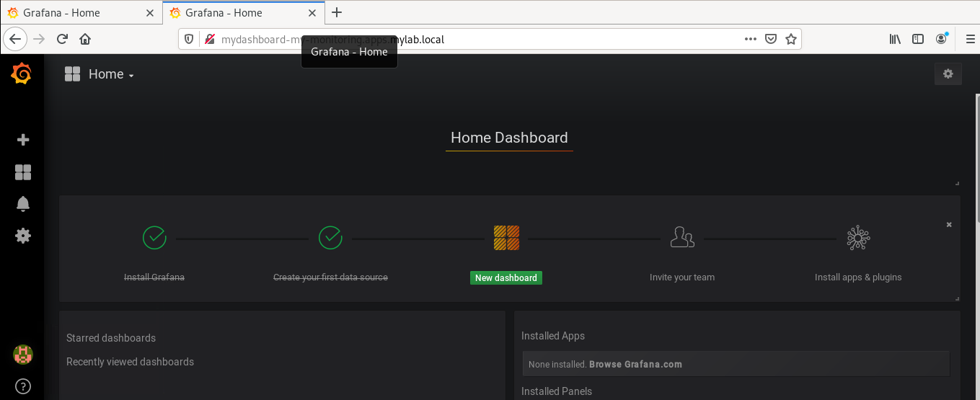
Task: Click the Grafana logo in sidebar
Action: click(x=22, y=74)
